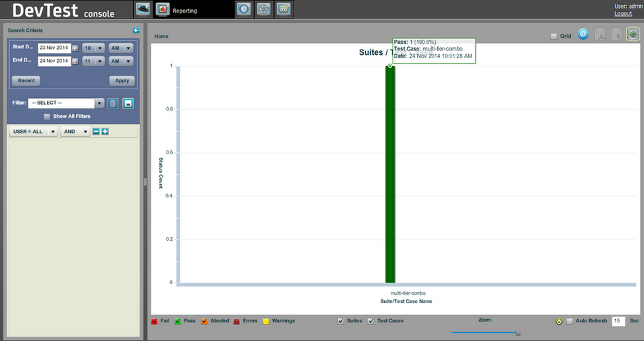Click the Home breadcrumb
644x341 pixels.
pyautogui.click(x=161, y=36)
